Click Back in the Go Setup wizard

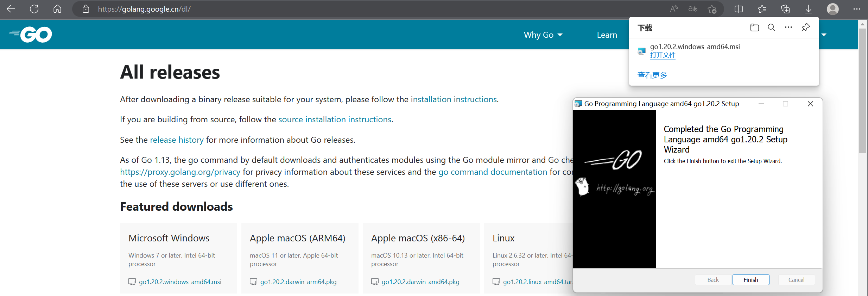pyautogui.click(x=713, y=280)
